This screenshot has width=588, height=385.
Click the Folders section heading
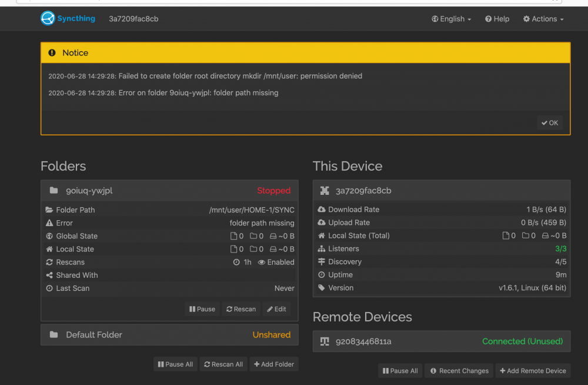(63, 166)
